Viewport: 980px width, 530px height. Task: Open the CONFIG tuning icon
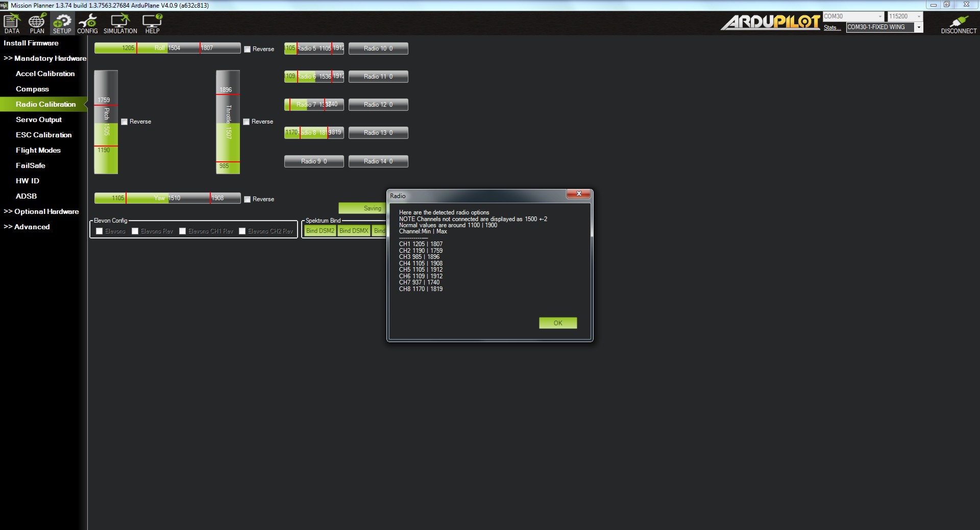pyautogui.click(x=87, y=23)
